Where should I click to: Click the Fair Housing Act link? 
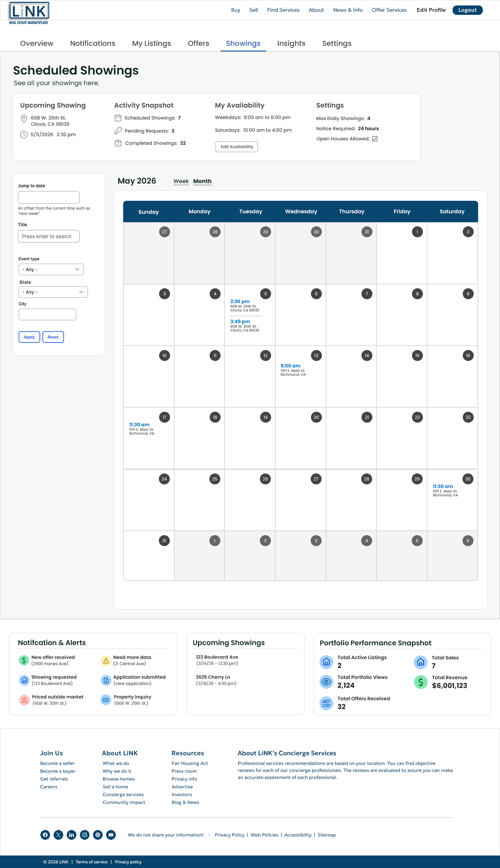[190, 763]
